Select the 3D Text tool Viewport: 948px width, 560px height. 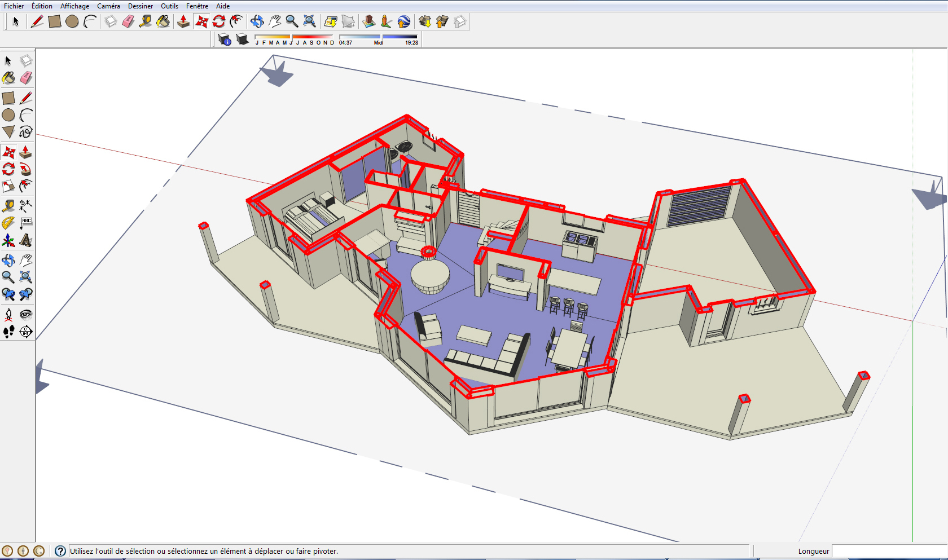(x=26, y=241)
